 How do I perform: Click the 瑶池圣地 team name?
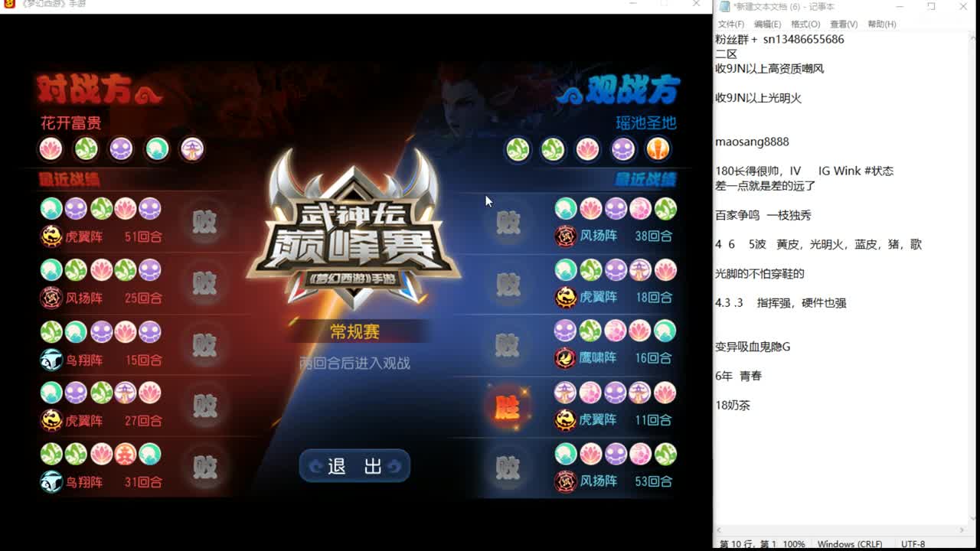coord(646,122)
